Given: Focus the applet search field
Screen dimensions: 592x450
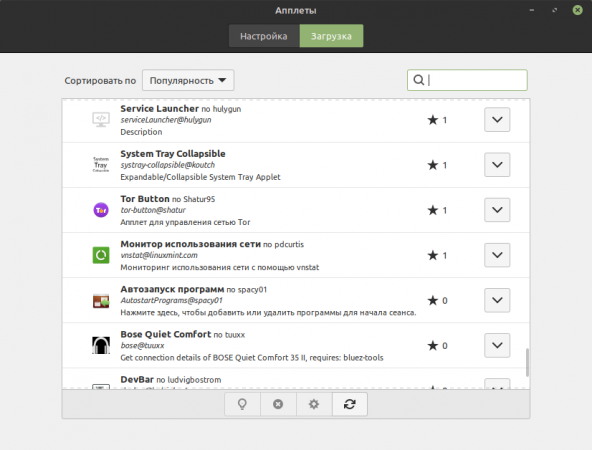Looking at the screenshot, I should coord(467,80).
